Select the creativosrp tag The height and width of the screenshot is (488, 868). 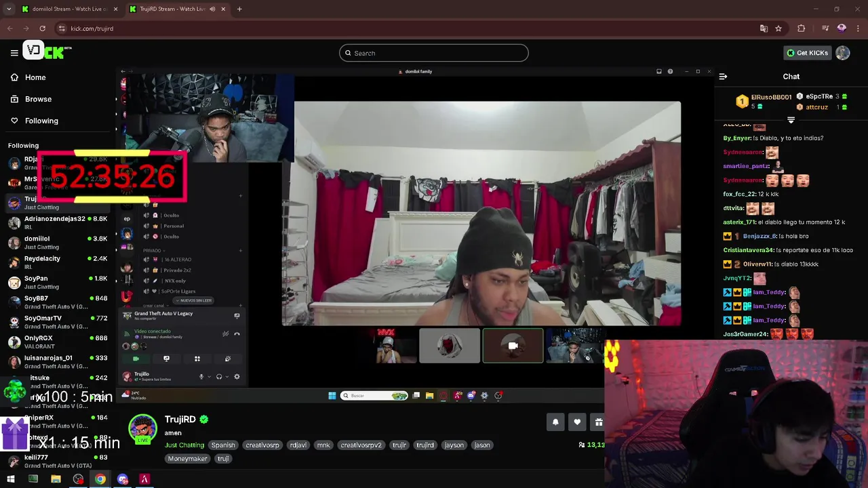pos(262,445)
